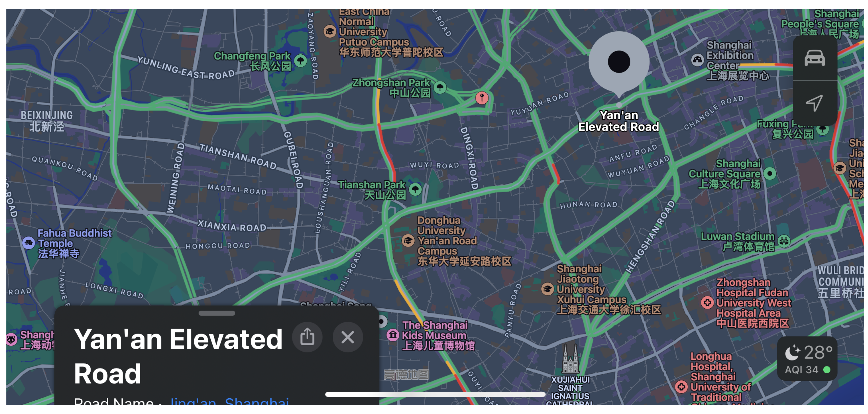Tap the Zhongshan Park tree icon
Screen dimensions: 868x414
pos(440,88)
